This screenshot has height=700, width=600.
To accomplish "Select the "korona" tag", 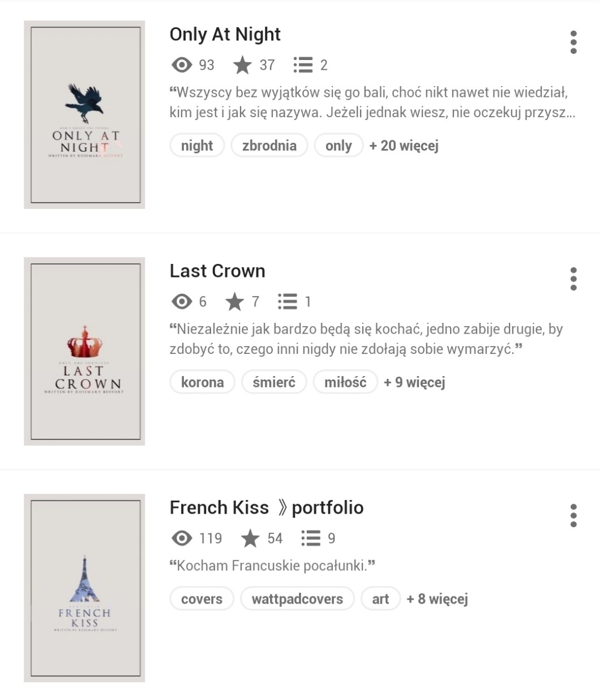I will (x=202, y=382).
